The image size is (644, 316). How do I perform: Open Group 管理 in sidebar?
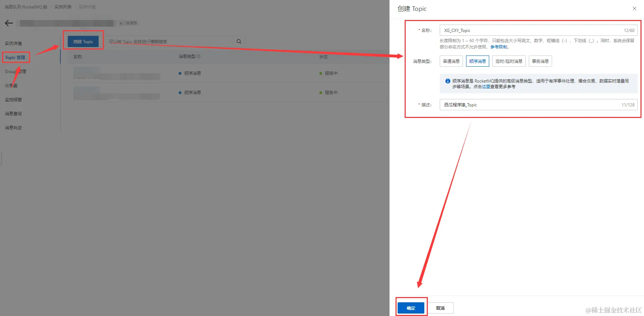coord(15,72)
